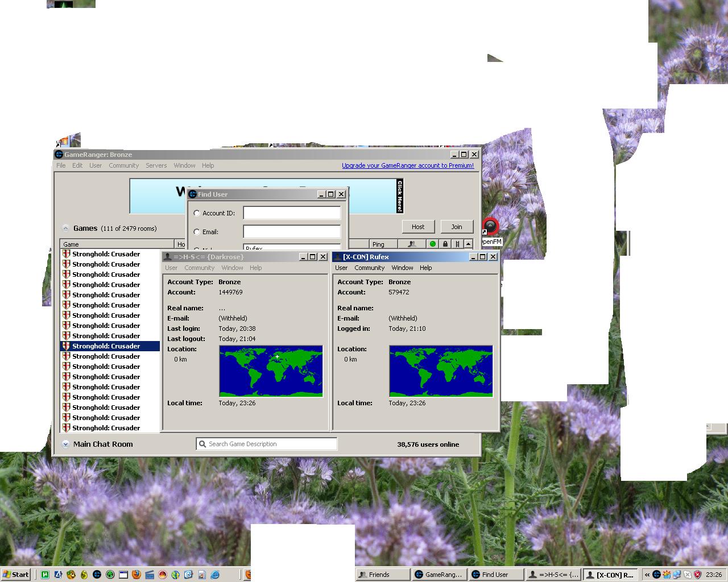Open the Servers menu
Image resolution: width=728 pixels, height=582 pixels.
click(156, 165)
